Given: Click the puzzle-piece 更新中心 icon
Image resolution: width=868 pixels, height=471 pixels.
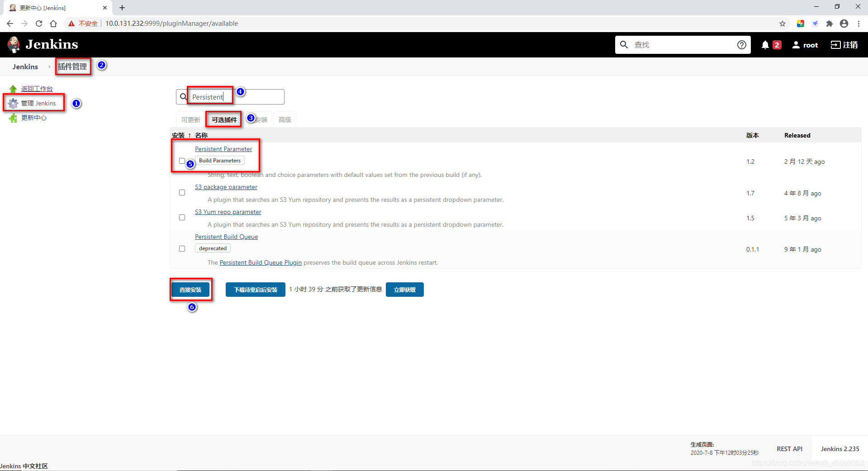Looking at the screenshot, I should click(x=13, y=118).
